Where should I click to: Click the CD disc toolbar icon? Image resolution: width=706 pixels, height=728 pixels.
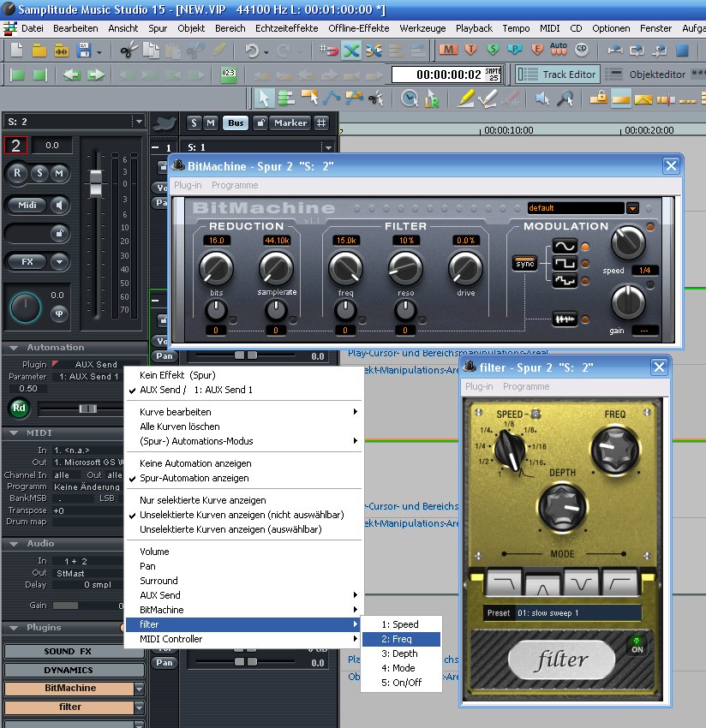pyautogui.click(x=582, y=49)
